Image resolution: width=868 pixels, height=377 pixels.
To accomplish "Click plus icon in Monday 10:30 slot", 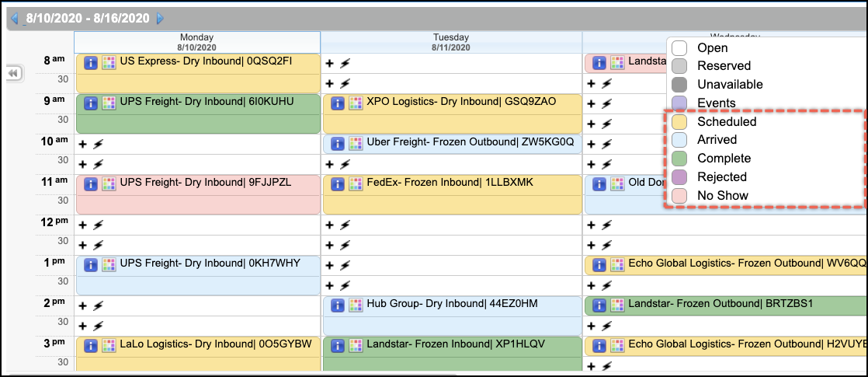I will click(83, 164).
